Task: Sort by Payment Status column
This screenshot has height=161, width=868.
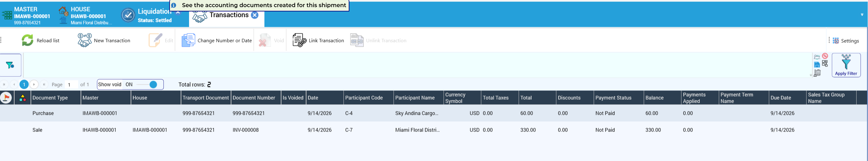Action: 619,98
